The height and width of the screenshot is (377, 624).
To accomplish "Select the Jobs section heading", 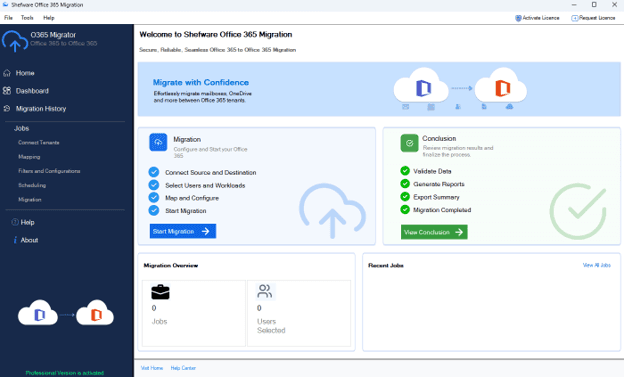I will [x=21, y=129].
